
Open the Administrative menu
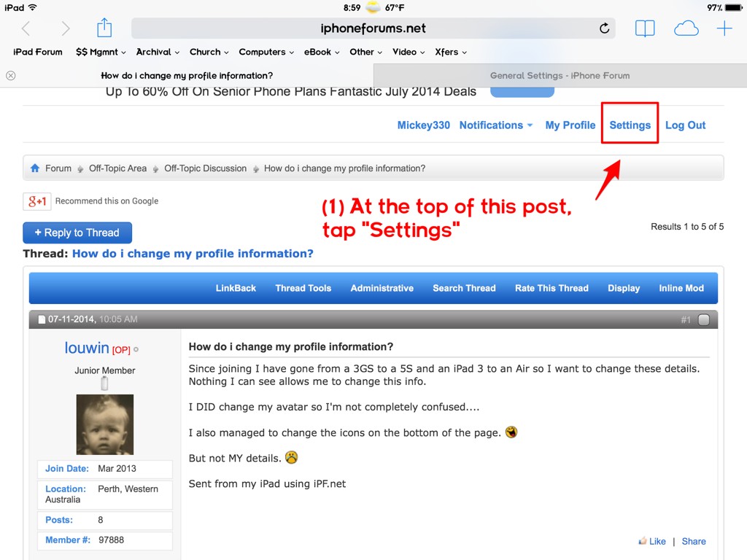pos(382,288)
